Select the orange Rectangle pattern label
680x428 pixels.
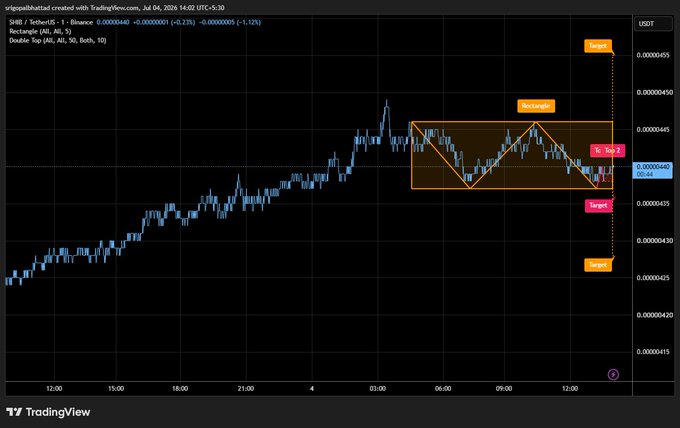click(536, 106)
